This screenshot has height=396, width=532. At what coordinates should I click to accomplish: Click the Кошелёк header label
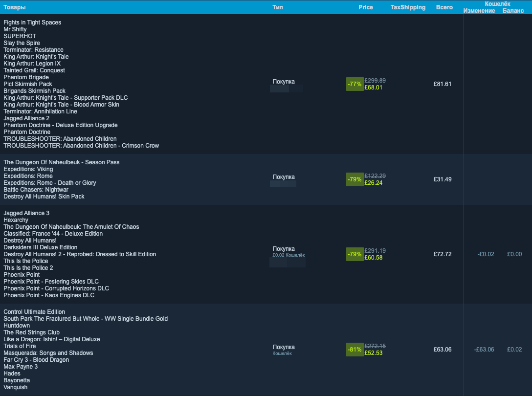click(x=497, y=4)
